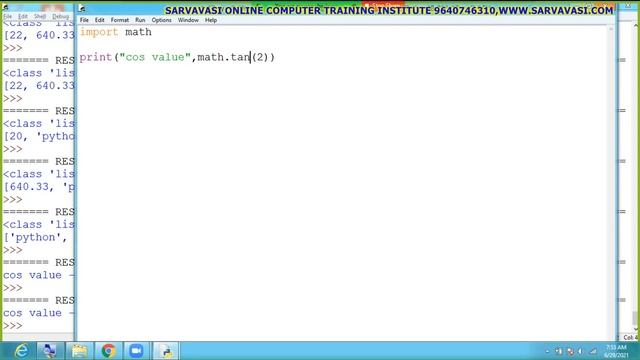
Task: Click the shell window's vertical scrollbar thumb
Action: coord(635,318)
